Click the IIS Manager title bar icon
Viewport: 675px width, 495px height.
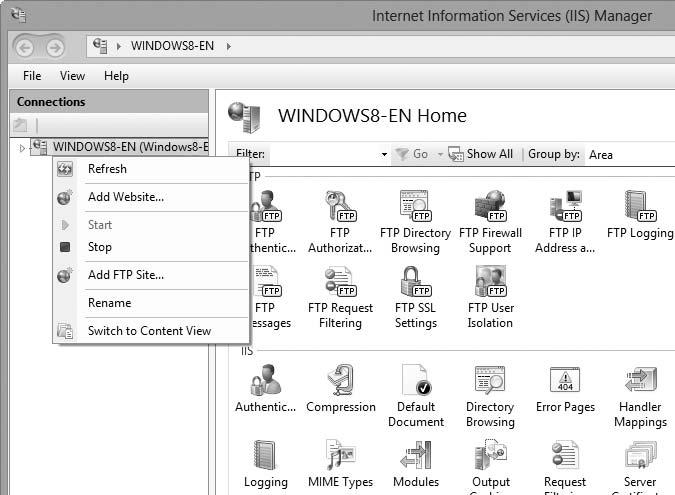pyautogui.click(x=19, y=15)
